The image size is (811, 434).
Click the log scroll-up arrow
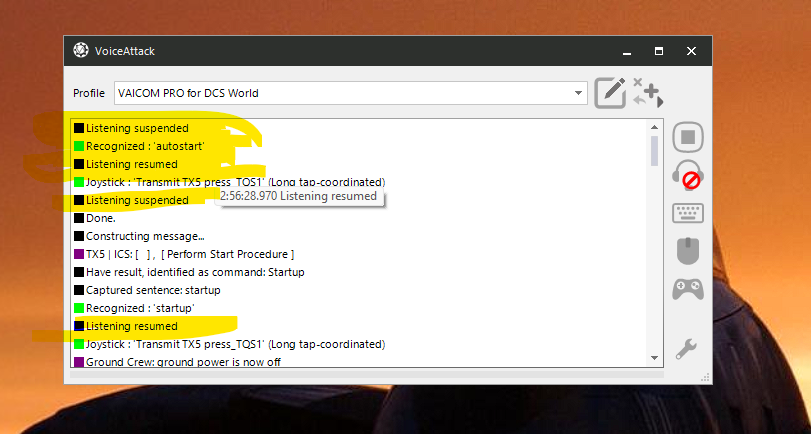point(654,127)
